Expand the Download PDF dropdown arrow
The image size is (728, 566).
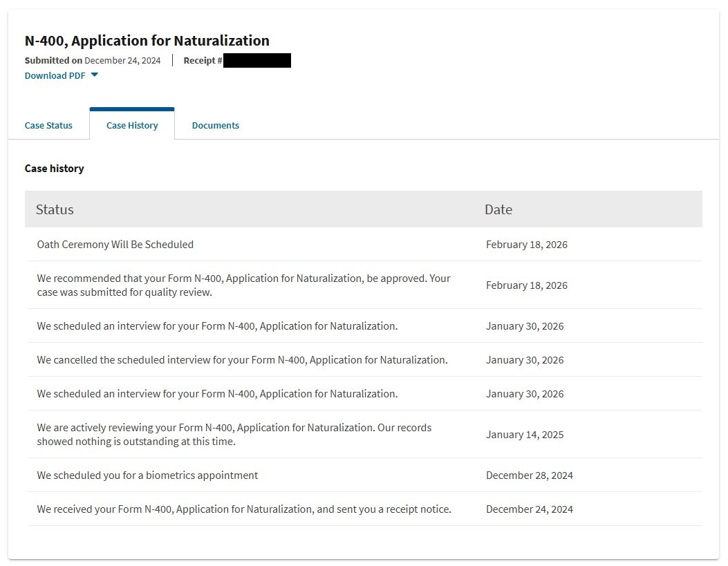click(95, 75)
